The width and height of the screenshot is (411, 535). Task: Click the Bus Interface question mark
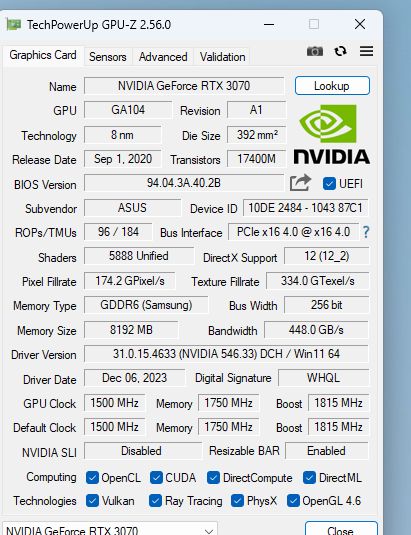(x=366, y=232)
